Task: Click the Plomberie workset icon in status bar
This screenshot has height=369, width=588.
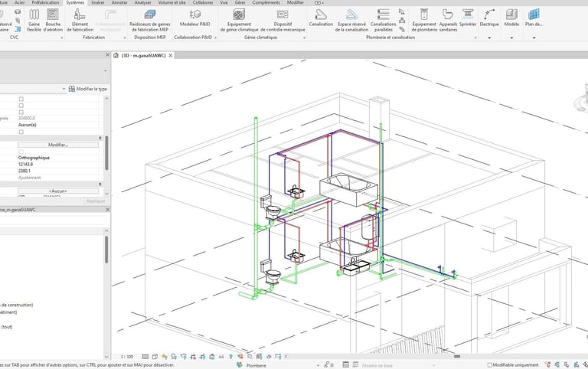Action: tap(239, 365)
